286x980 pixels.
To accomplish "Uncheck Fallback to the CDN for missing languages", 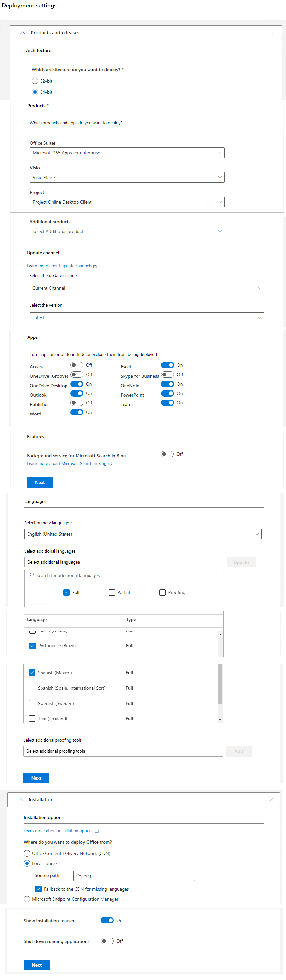I will click(x=38, y=889).
